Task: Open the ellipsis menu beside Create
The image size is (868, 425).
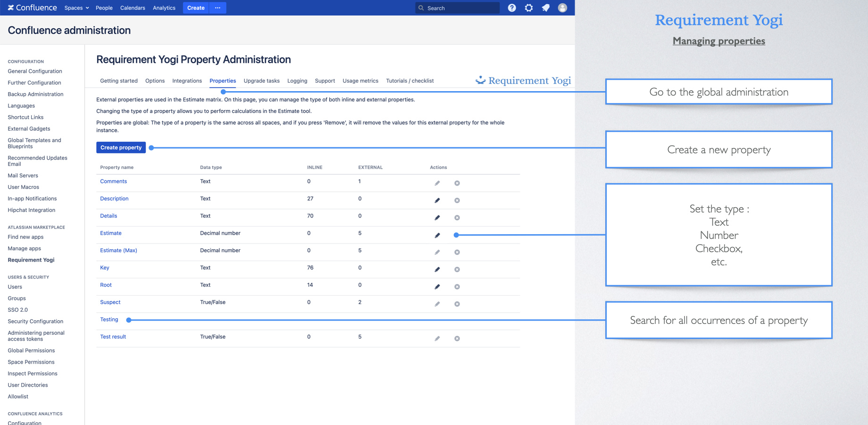Action: 217,8
